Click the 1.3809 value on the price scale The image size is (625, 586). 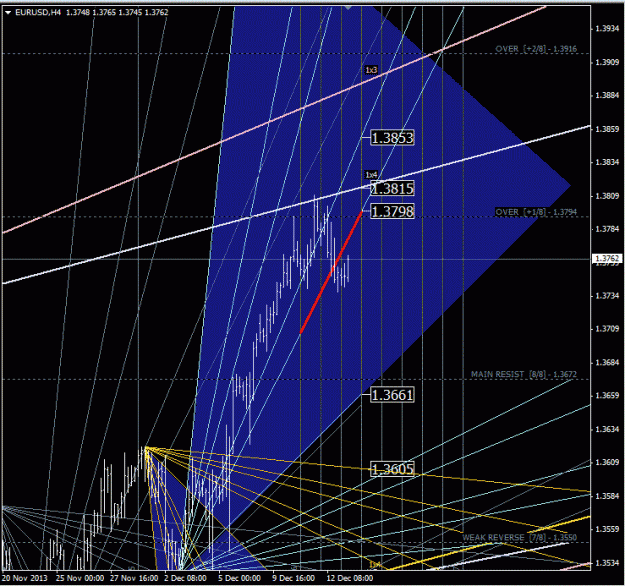[x=607, y=196]
